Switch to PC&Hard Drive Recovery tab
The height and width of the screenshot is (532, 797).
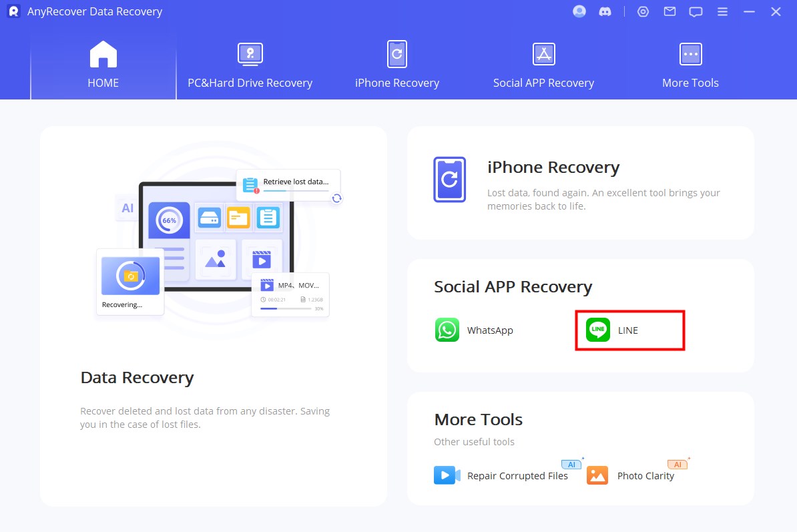pyautogui.click(x=250, y=65)
